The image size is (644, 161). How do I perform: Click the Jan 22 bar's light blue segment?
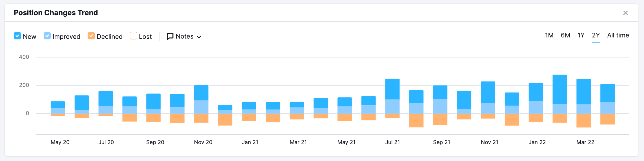536,107
